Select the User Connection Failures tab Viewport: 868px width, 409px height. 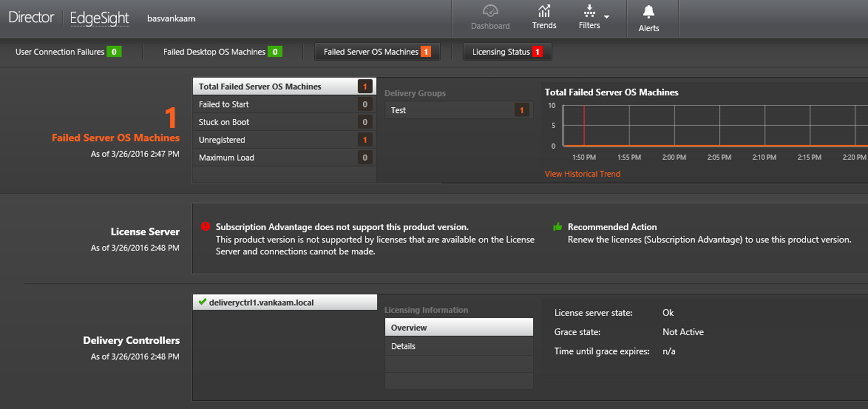click(x=68, y=52)
